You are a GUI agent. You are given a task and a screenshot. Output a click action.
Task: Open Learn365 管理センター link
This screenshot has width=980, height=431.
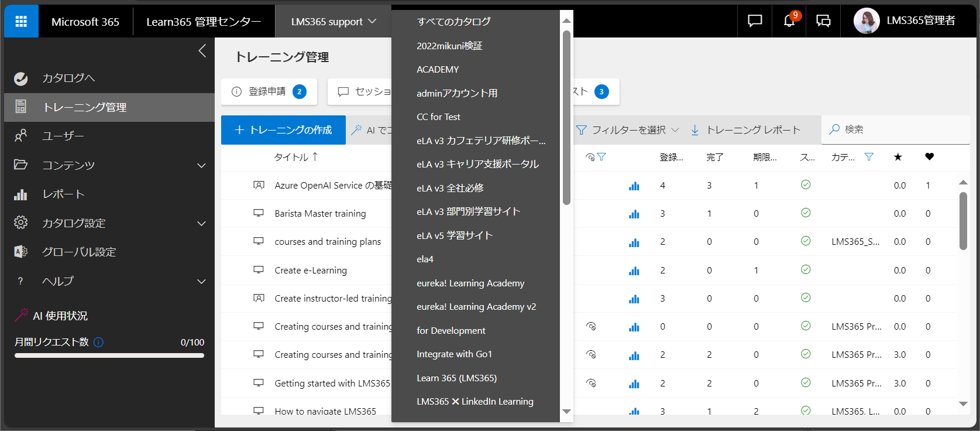pyautogui.click(x=204, y=22)
